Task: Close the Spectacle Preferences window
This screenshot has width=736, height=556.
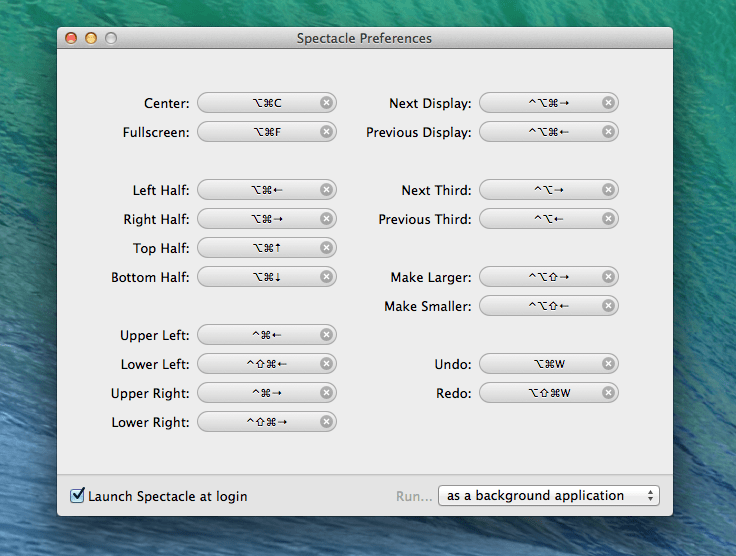Action: pos(71,38)
